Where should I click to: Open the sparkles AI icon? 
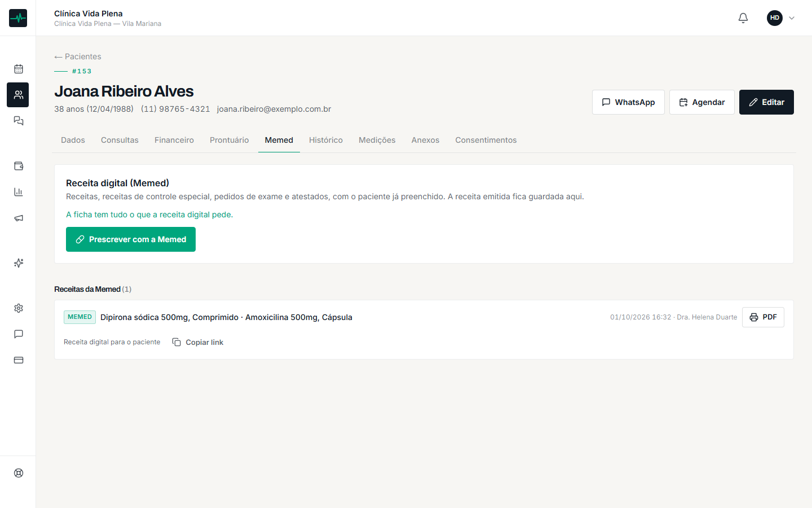[x=19, y=263]
